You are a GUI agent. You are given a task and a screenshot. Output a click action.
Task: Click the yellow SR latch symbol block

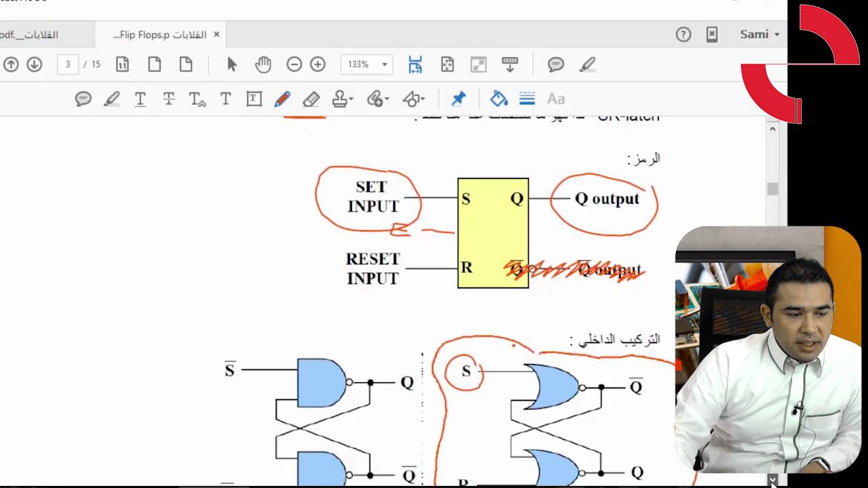pyautogui.click(x=493, y=233)
